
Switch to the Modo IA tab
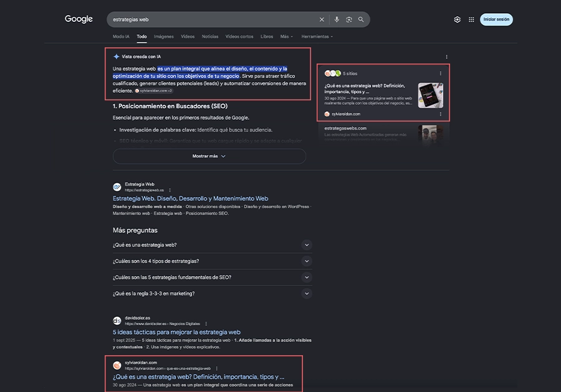tap(121, 37)
